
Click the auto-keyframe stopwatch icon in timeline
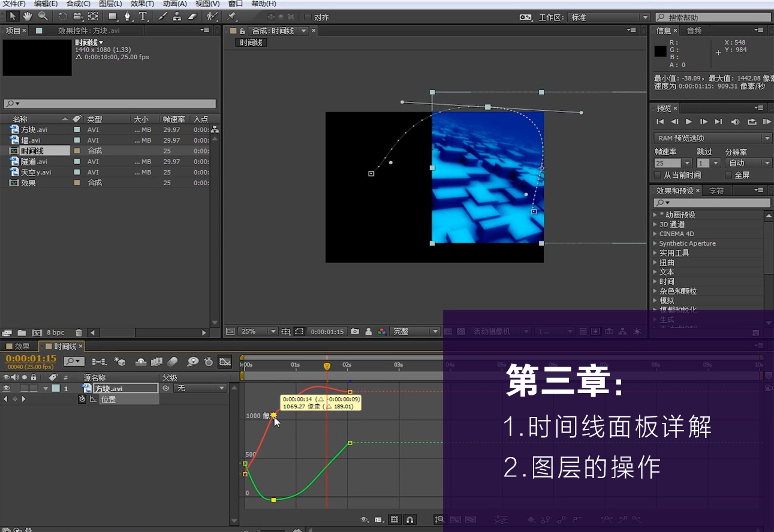point(209,362)
